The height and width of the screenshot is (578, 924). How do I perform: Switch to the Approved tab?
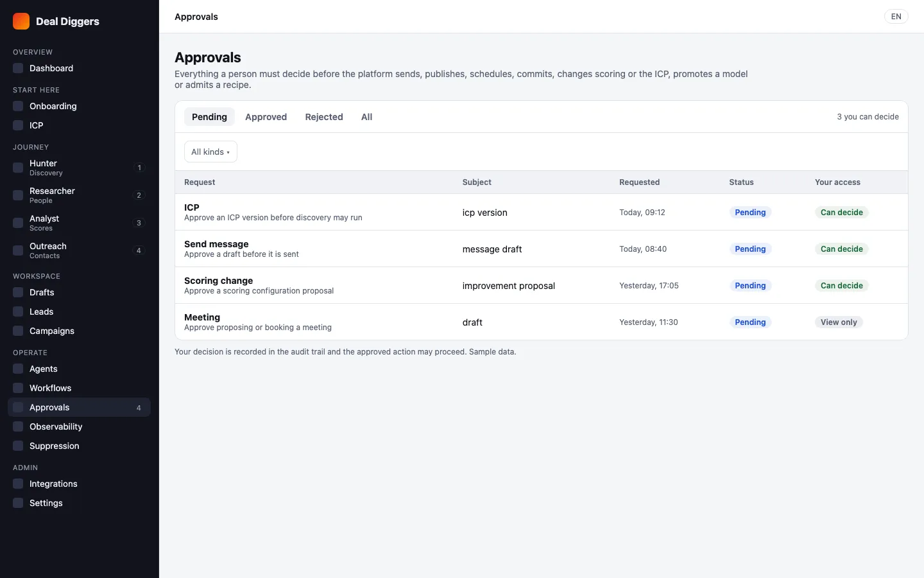pyautogui.click(x=266, y=117)
